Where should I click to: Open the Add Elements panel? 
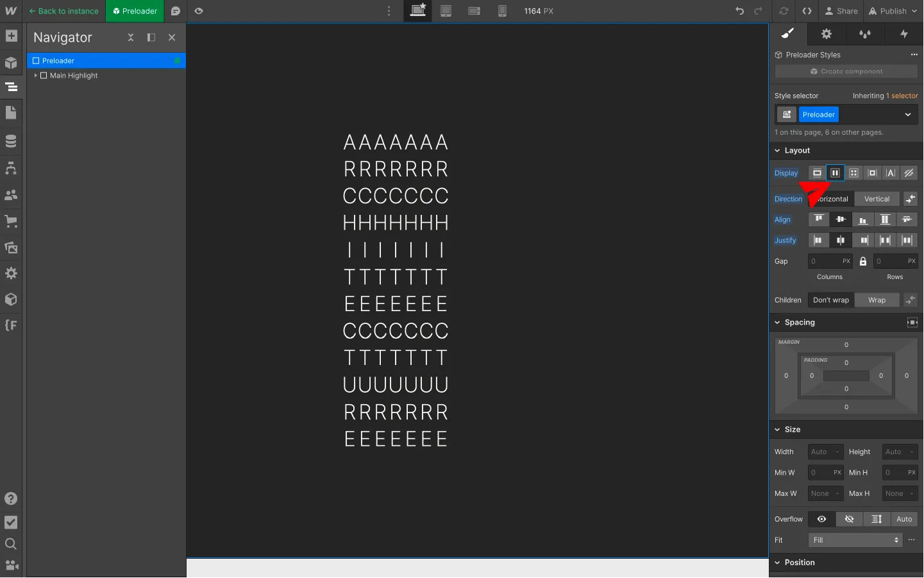coord(11,36)
